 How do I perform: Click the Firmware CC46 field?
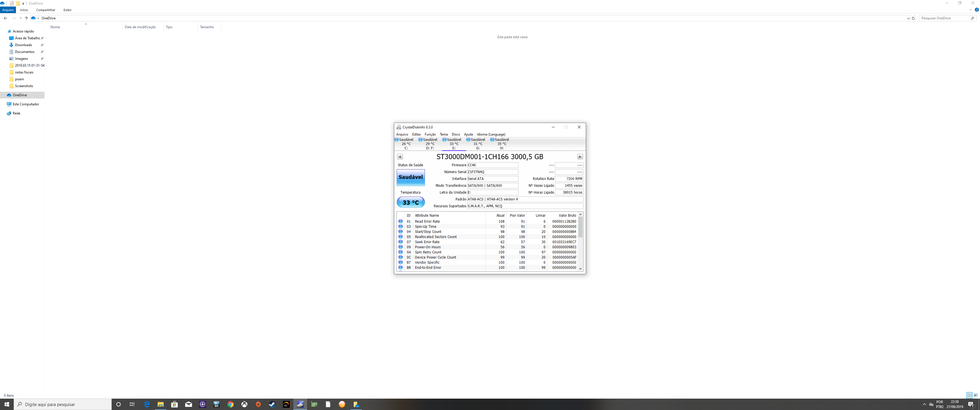coord(492,165)
